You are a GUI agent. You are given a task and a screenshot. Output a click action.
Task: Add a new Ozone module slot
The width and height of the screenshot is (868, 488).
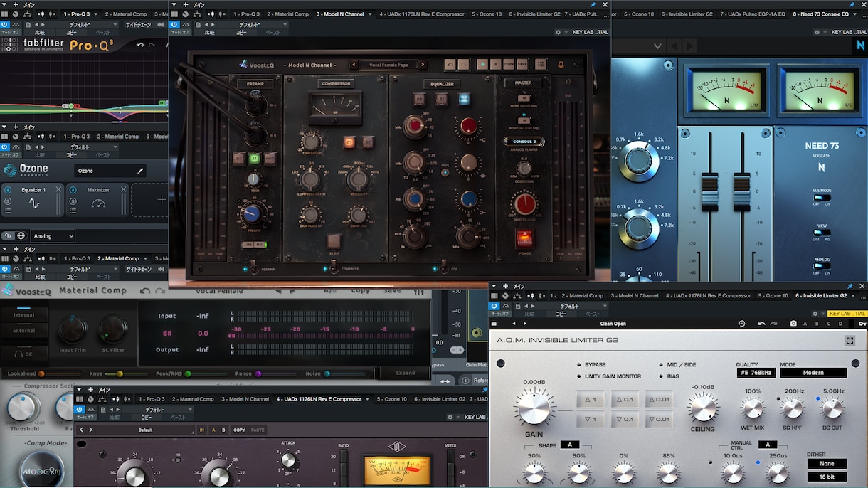coord(162,200)
